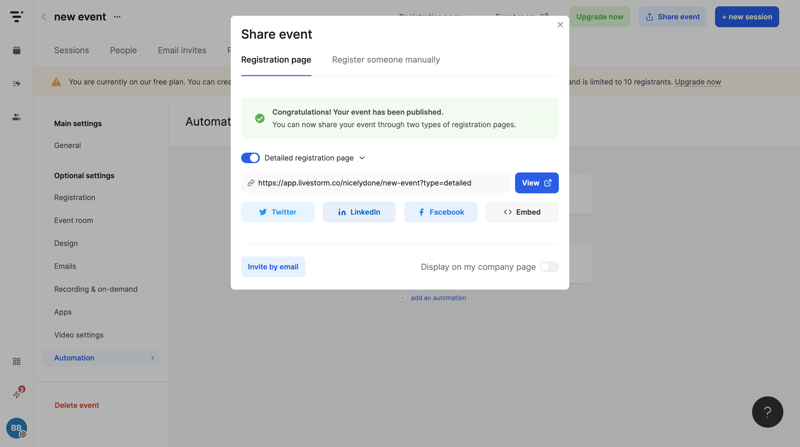Image resolution: width=800 pixels, height=447 pixels.
Task: Open the help question mark button
Action: pos(767,412)
